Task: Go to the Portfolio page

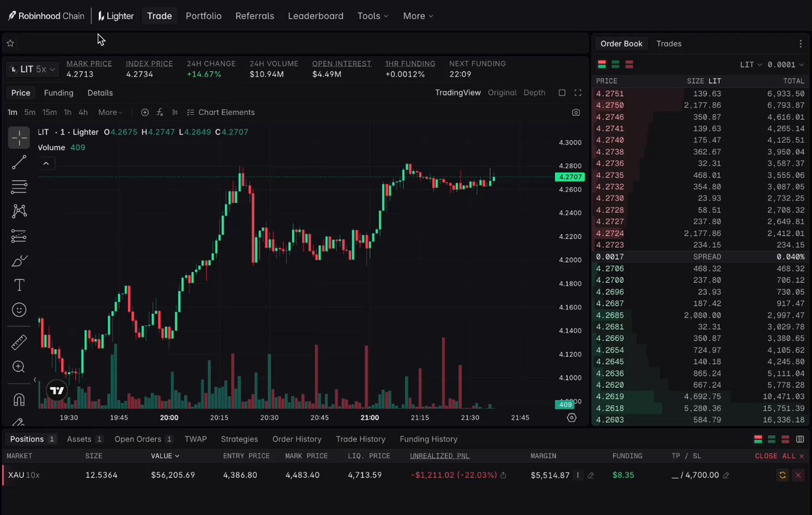Action: [x=204, y=16]
